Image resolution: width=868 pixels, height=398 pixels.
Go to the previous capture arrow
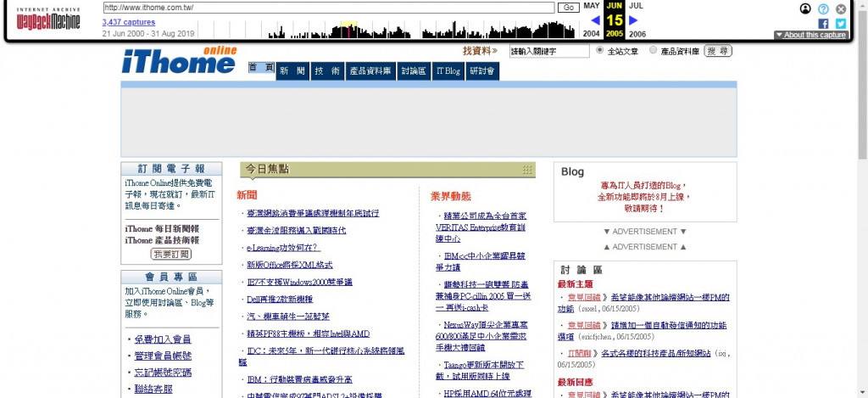pyautogui.click(x=596, y=20)
